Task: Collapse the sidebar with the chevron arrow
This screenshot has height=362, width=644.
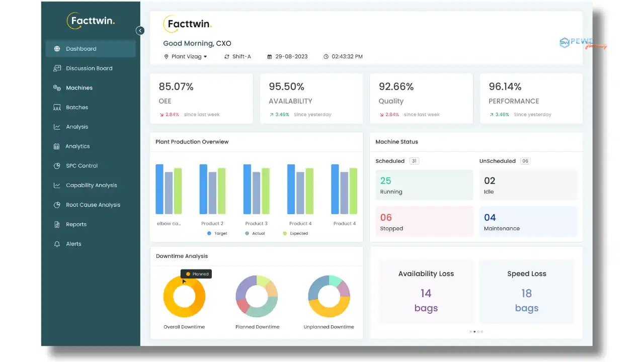Action: tap(140, 30)
